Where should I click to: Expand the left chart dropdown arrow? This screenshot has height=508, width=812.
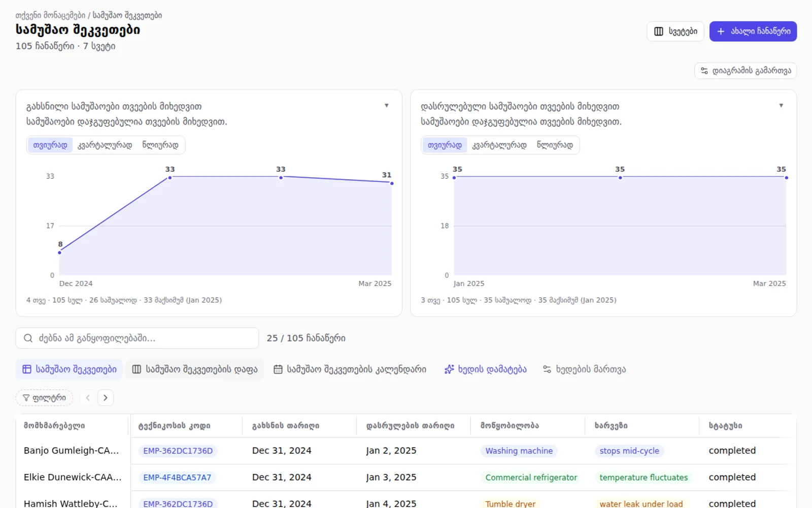coord(387,106)
